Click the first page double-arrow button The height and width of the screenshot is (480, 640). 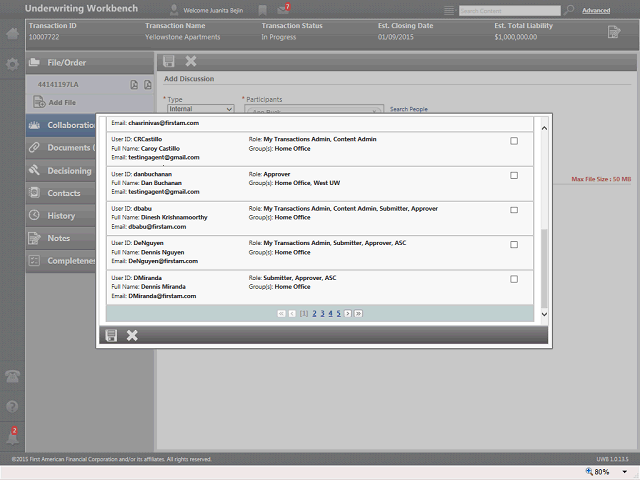[281, 313]
